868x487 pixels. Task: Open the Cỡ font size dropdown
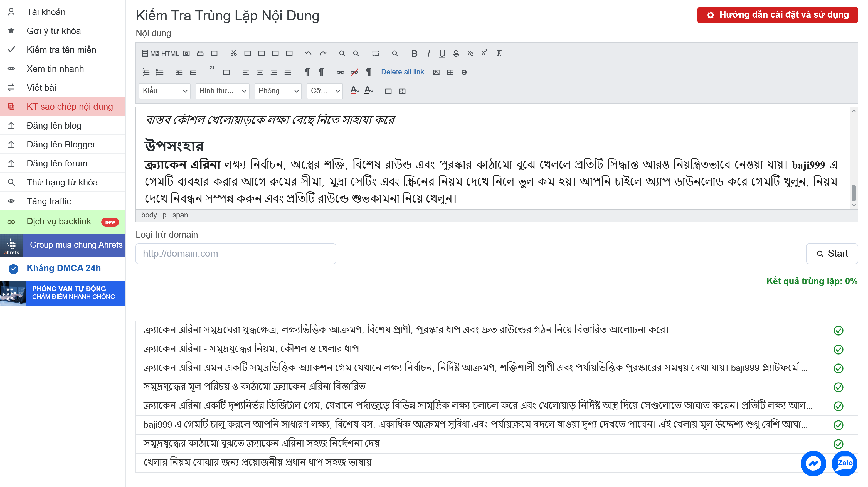[325, 91]
